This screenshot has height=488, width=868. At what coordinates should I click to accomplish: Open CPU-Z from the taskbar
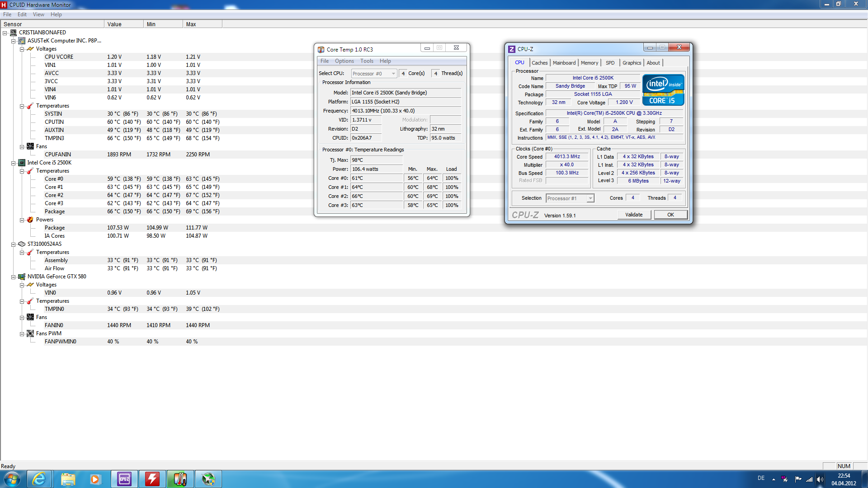(124, 479)
